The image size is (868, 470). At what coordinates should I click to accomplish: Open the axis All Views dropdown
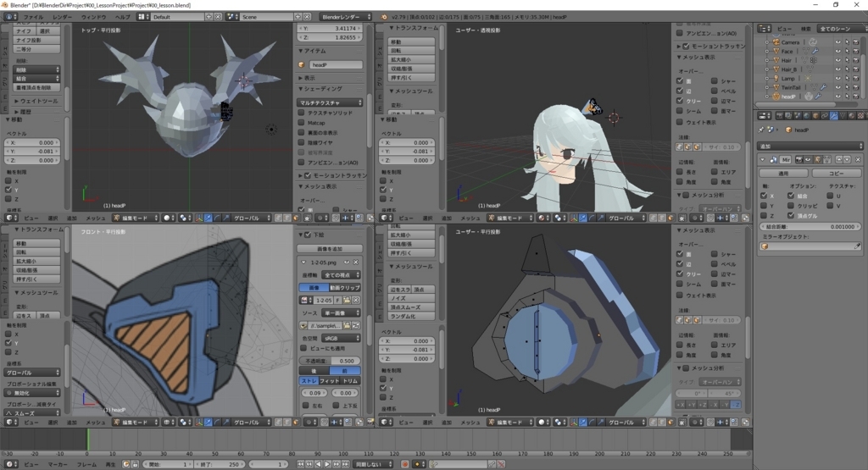pyautogui.click(x=341, y=275)
